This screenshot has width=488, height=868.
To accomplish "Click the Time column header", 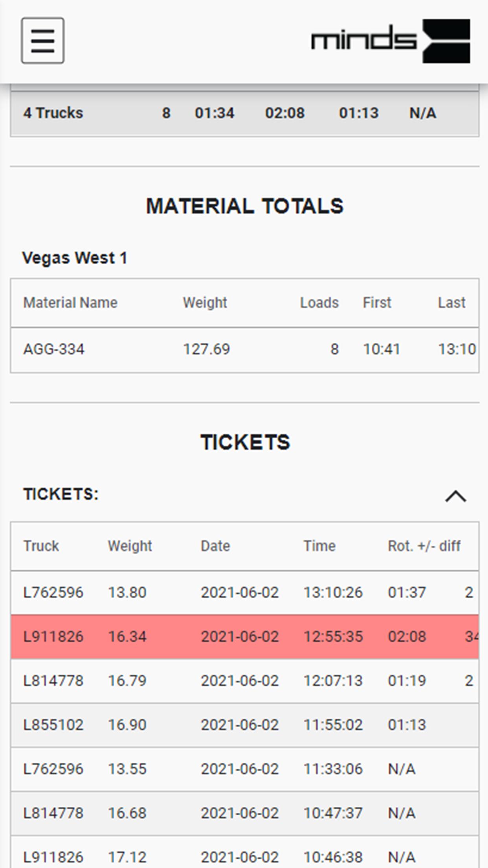I will coord(319,546).
